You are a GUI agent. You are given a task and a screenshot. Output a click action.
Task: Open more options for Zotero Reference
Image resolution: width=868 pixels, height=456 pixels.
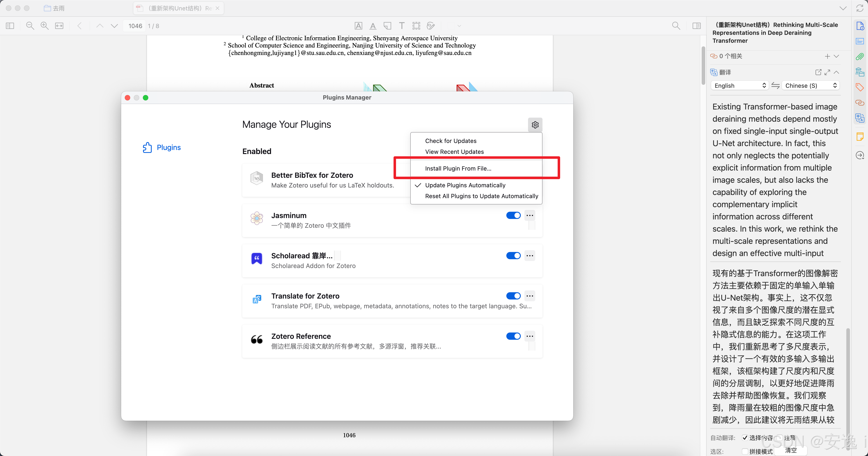[530, 336]
